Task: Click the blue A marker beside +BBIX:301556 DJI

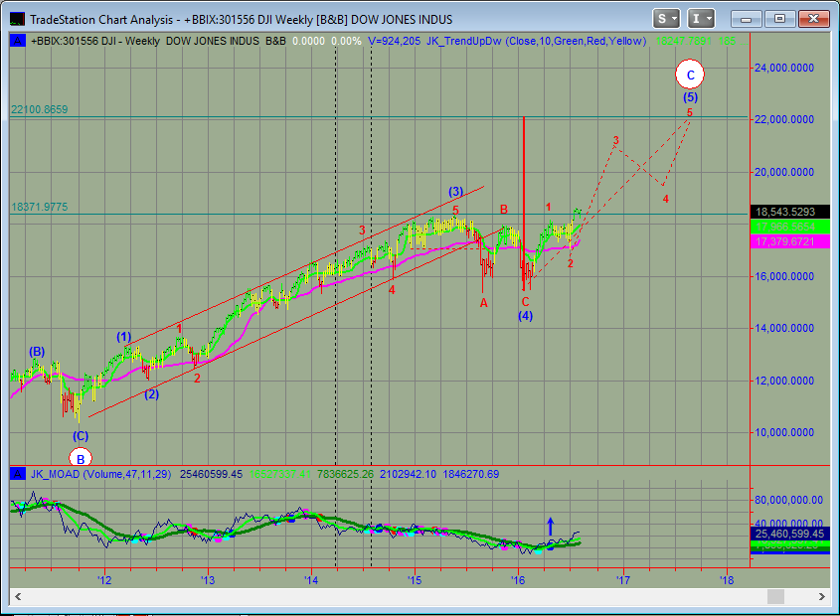Action: tap(18, 41)
